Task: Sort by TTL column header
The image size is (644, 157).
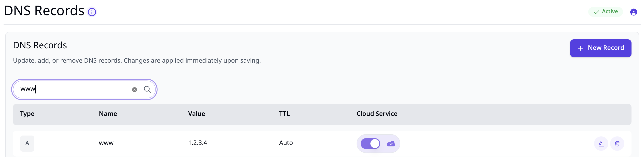Action: coord(284,114)
